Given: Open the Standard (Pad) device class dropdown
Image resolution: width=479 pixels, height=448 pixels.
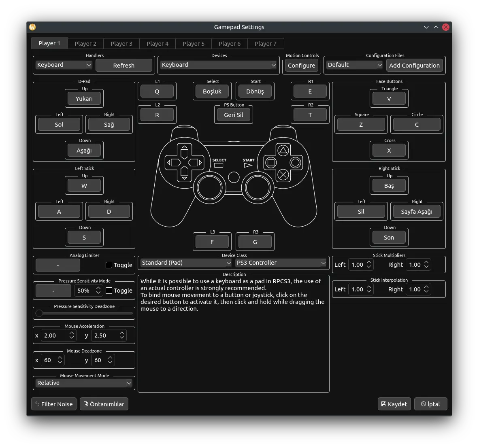Looking at the screenshot, I should coord(186,263).
